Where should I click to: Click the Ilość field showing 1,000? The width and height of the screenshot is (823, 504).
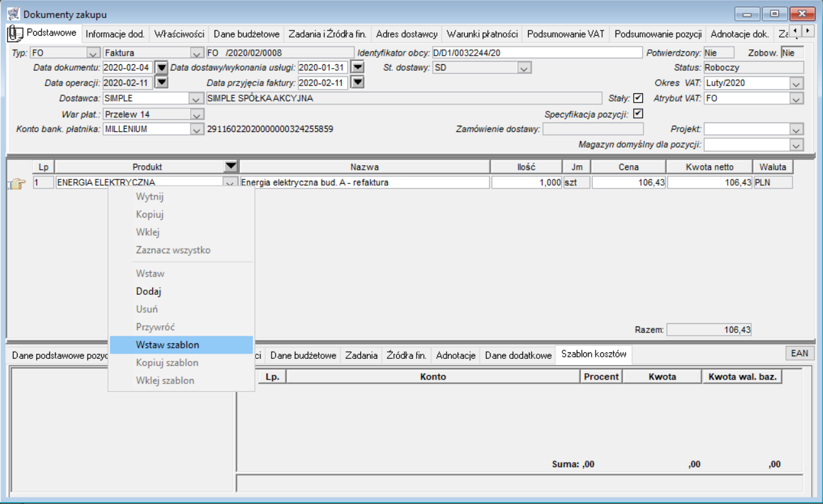527,183
